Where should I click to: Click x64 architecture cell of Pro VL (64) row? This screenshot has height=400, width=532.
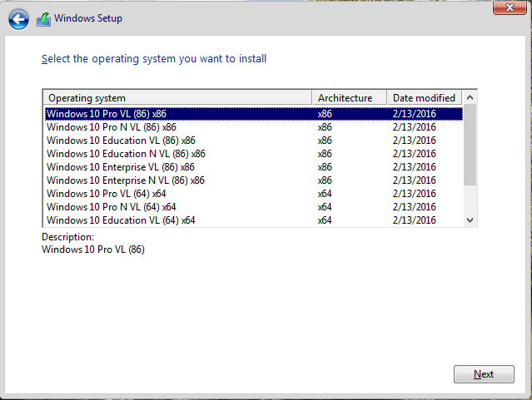point(325,194)
